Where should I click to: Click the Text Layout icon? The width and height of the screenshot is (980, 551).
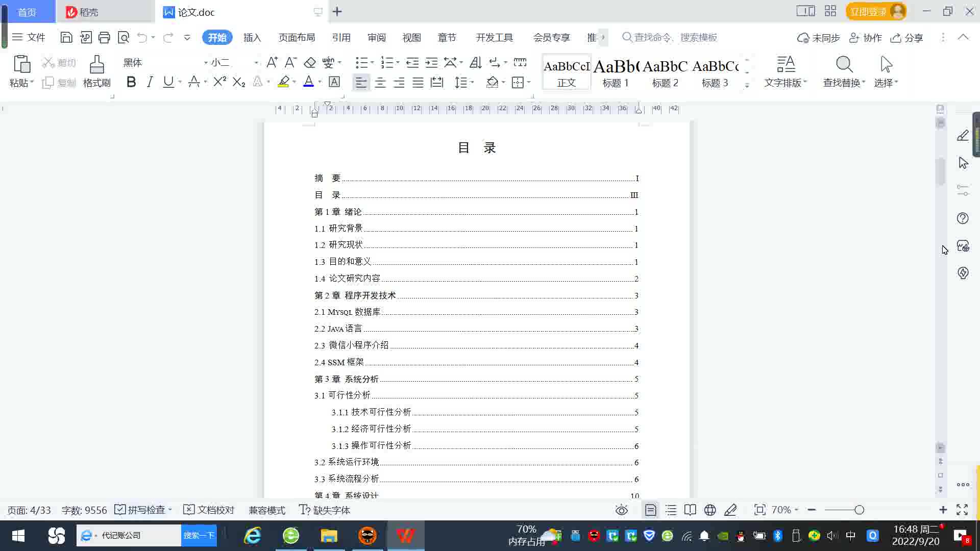[x=786, y=65]
